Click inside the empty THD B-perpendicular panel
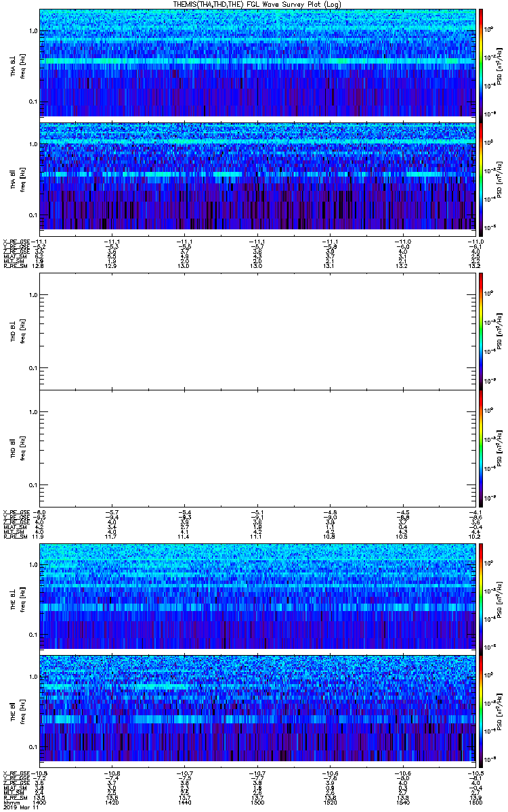This screenshot has height=812, width=508. (x=257, y=331)
